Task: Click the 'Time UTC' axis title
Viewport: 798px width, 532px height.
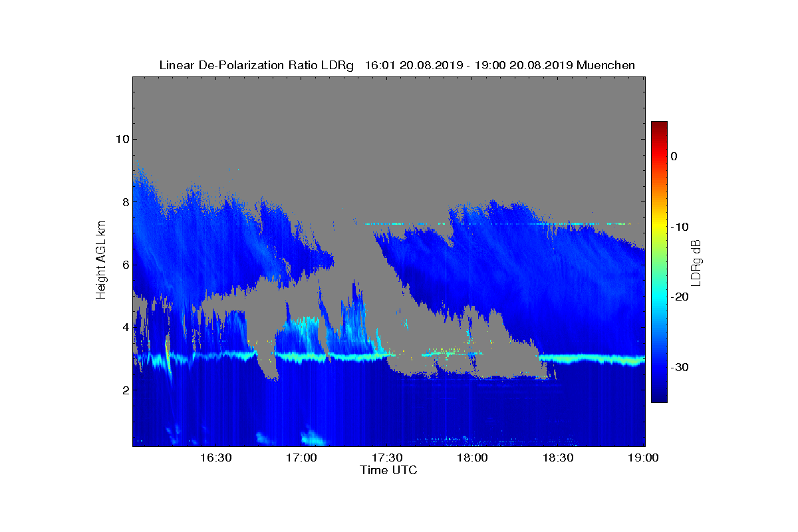Action: point(389,470)
